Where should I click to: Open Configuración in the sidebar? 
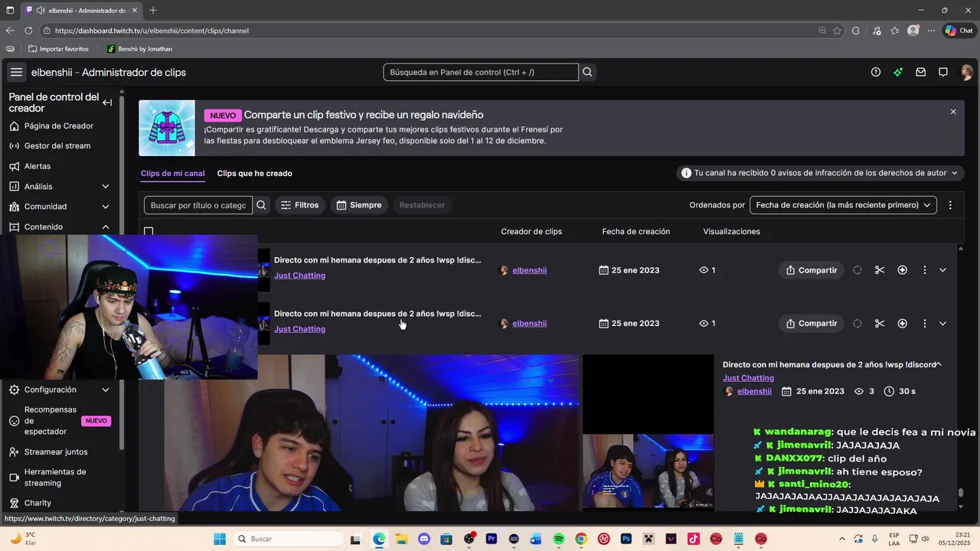click(61, 390)
